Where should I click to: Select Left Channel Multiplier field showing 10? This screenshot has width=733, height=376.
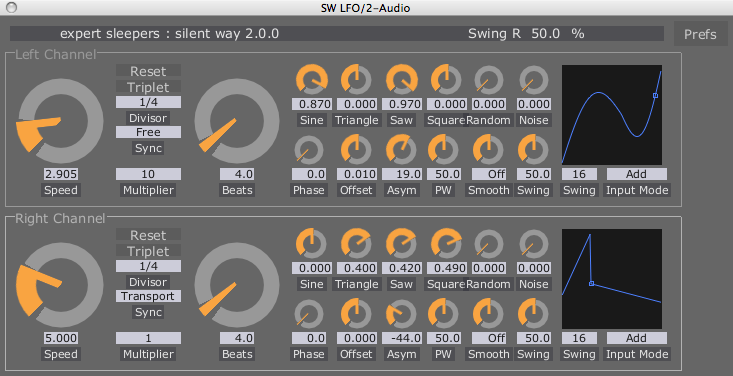pyautogui.click(x=148, y=174)
